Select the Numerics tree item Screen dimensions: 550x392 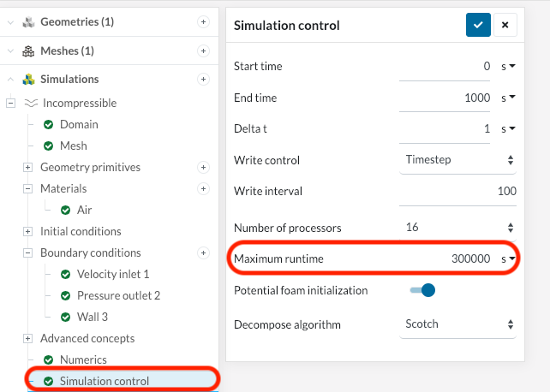[x=83, y=359]
